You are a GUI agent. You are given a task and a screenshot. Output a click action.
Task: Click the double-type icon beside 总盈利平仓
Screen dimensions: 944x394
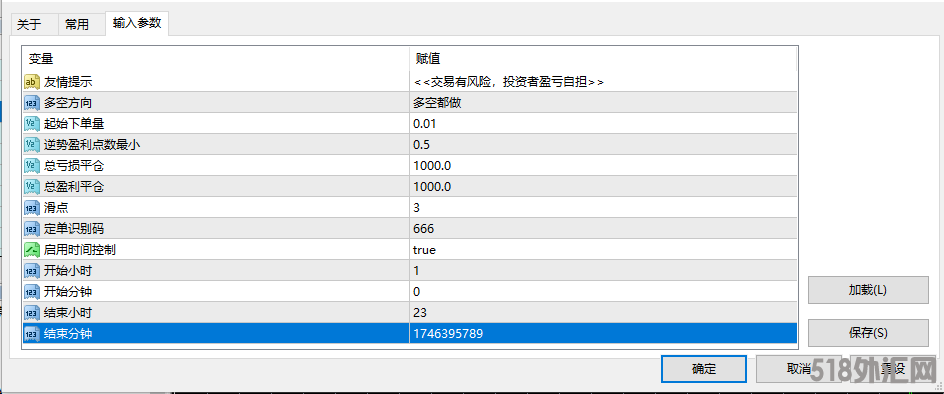pyautogui.click(x=32, y=187)
